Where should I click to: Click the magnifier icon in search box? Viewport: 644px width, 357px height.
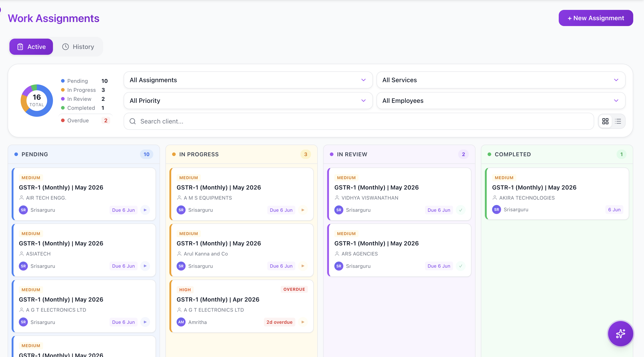pos(133,121)
